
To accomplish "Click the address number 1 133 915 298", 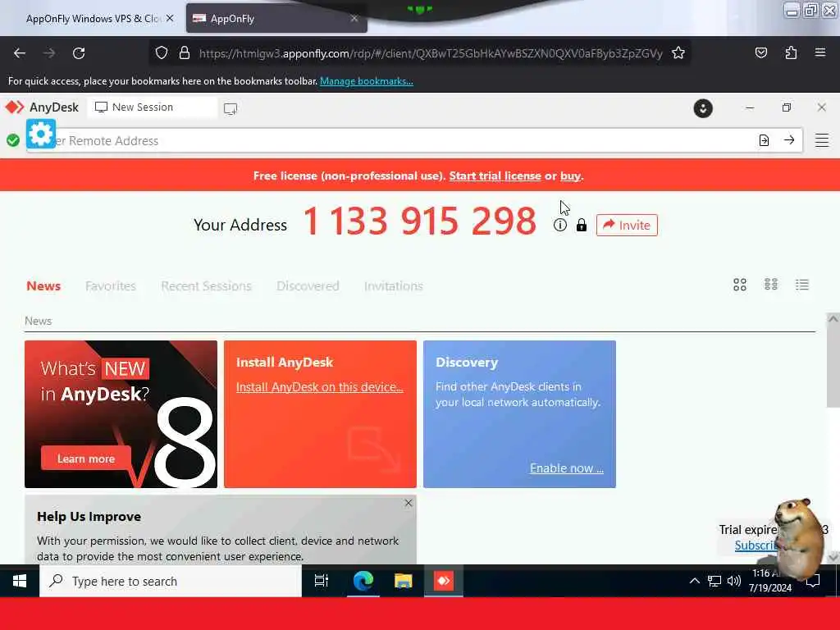I will pyautogui.click(x=419, y=221).
